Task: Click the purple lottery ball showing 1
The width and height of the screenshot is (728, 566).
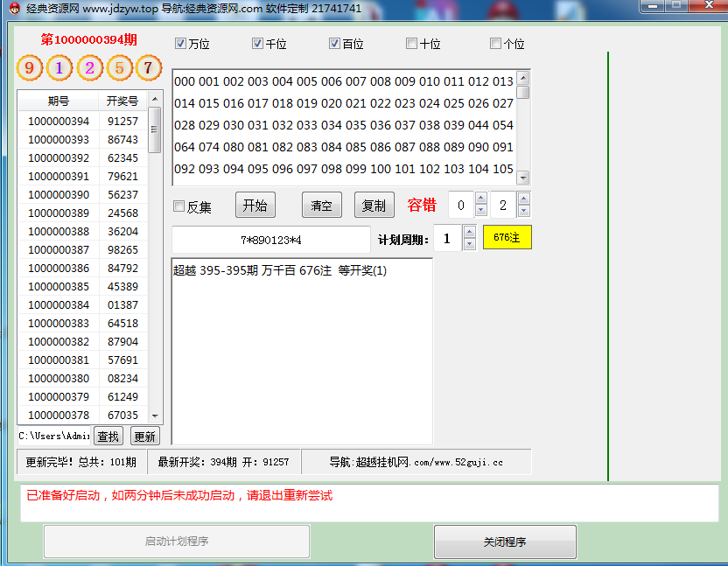Action: tap(59, 67)
